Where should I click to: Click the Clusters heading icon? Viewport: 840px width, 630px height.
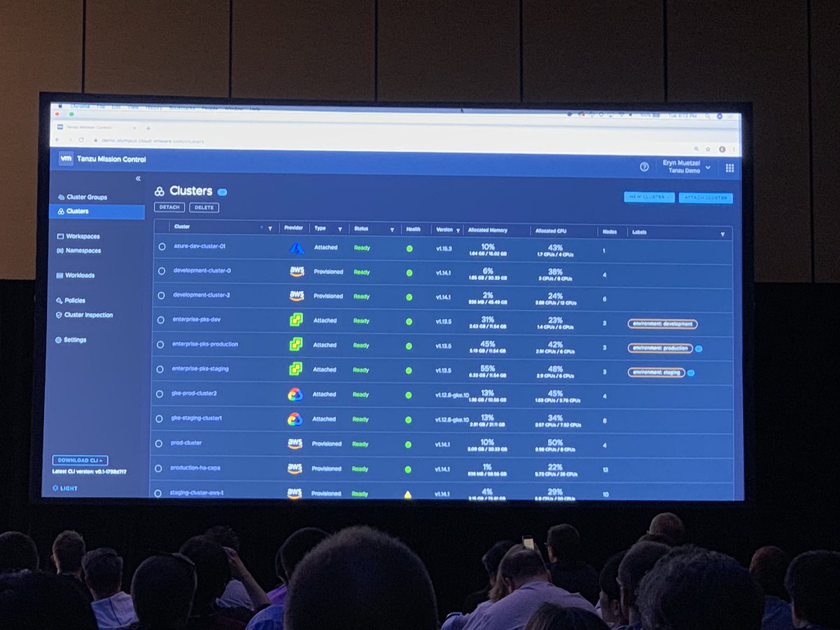[160, 191]
